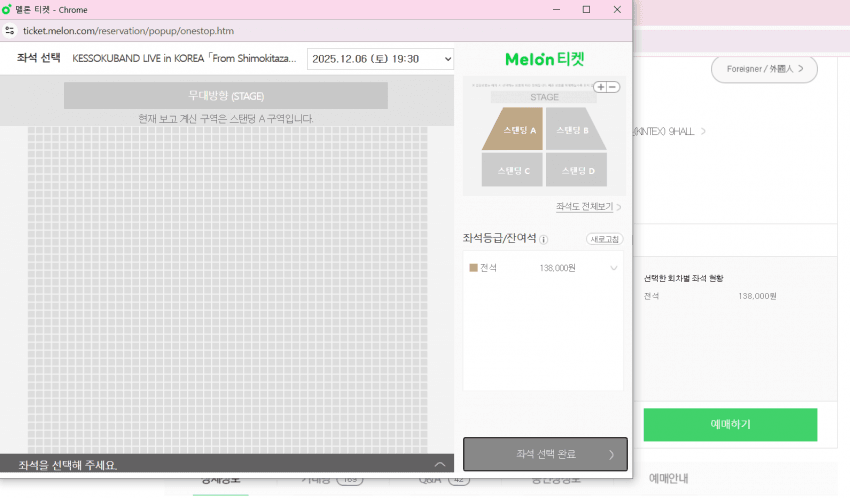This screenshot has height=498, width=850.
Task: Click the STAGE label on minimap
Action: (544, 98)
